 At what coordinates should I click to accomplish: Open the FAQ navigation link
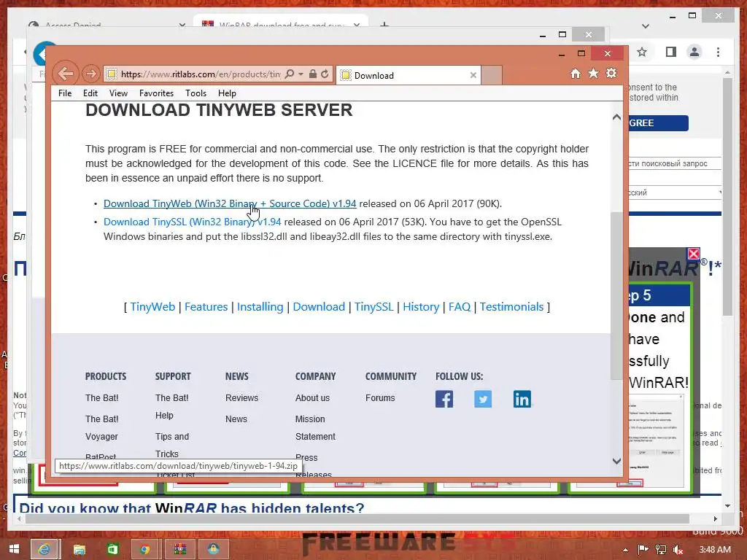coord(460,307)
